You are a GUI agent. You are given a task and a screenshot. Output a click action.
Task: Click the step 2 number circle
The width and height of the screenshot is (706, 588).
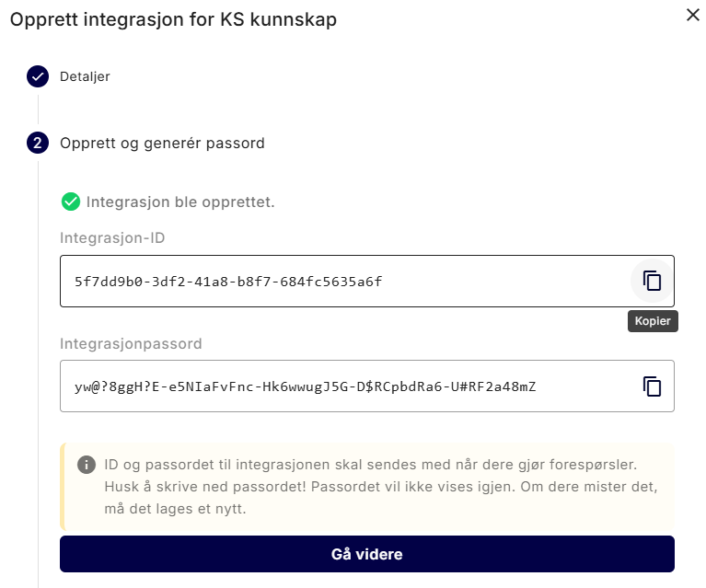[x=38, y=143]
